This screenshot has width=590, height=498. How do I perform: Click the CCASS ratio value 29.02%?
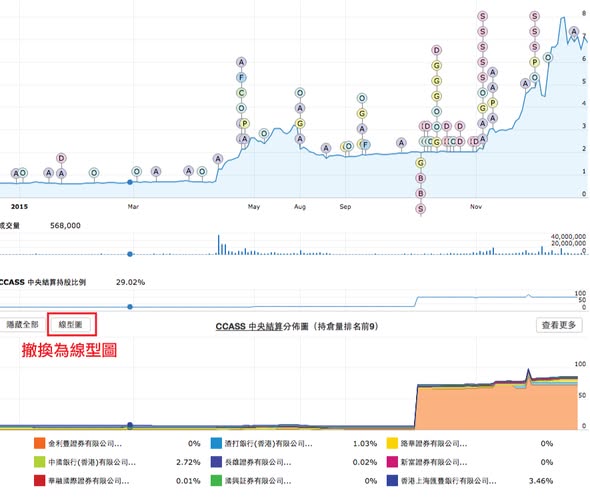click(130, 282)
